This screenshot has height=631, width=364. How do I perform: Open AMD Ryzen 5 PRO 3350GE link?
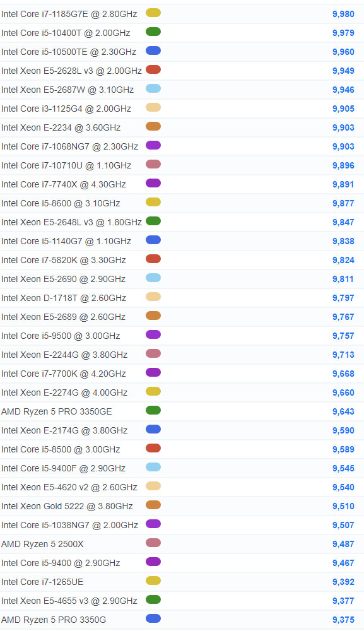coord(57,411)
